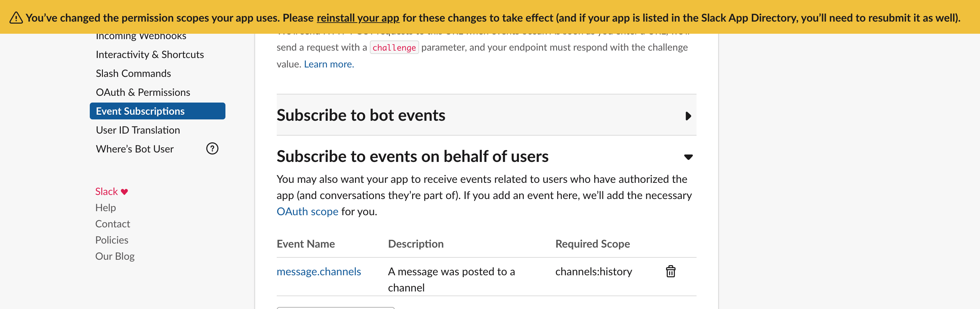The height and width of the screenshot is (309, 980).
Task: Click the trash icon for message.channels event
Action: point(670,271)
